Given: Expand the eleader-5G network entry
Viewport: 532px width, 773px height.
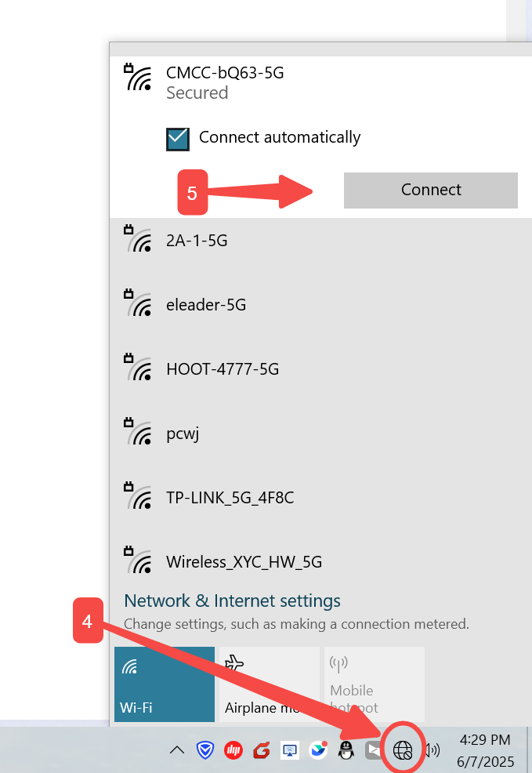Looking at the screenshot, I should 313,305.
